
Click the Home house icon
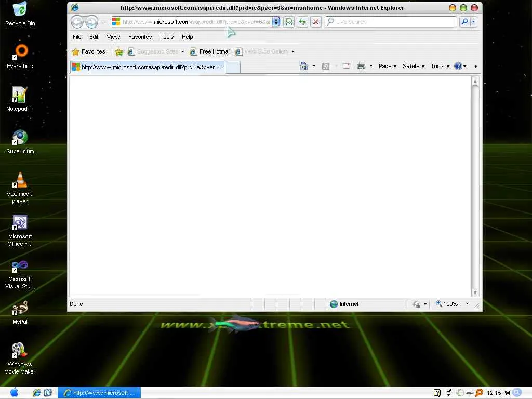tap(304, 66)
